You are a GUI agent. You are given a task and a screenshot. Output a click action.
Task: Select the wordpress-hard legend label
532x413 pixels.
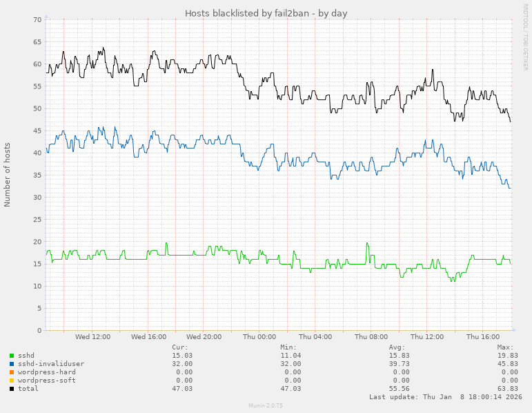46,372
